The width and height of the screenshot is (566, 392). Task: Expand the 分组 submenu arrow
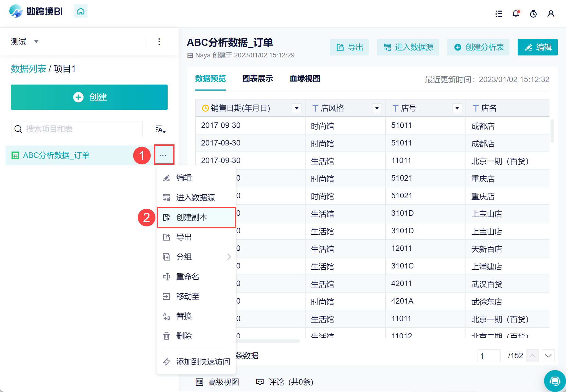(x=229, y=257)
